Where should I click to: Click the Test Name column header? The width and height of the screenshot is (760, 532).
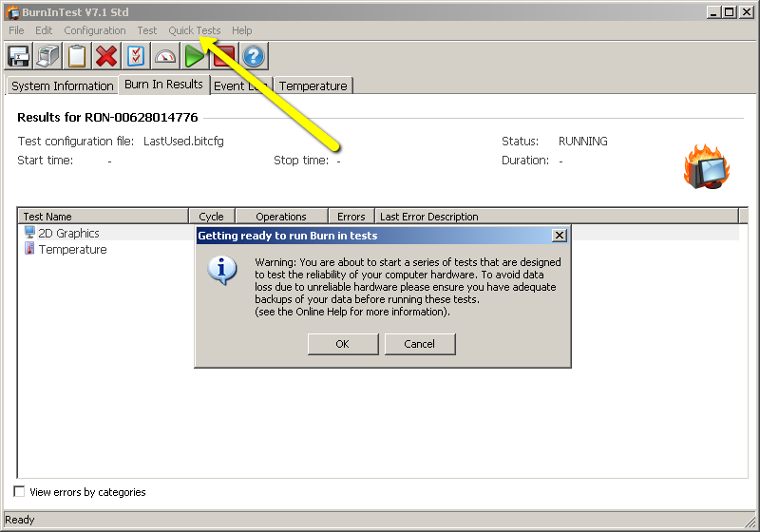pyautogui.click(x=103, y=216)
